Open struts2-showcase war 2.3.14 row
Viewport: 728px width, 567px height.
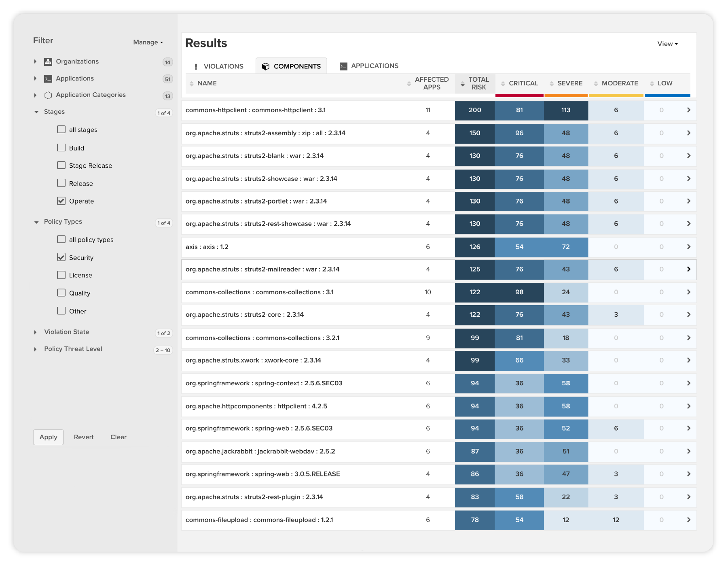pos(439,179)
